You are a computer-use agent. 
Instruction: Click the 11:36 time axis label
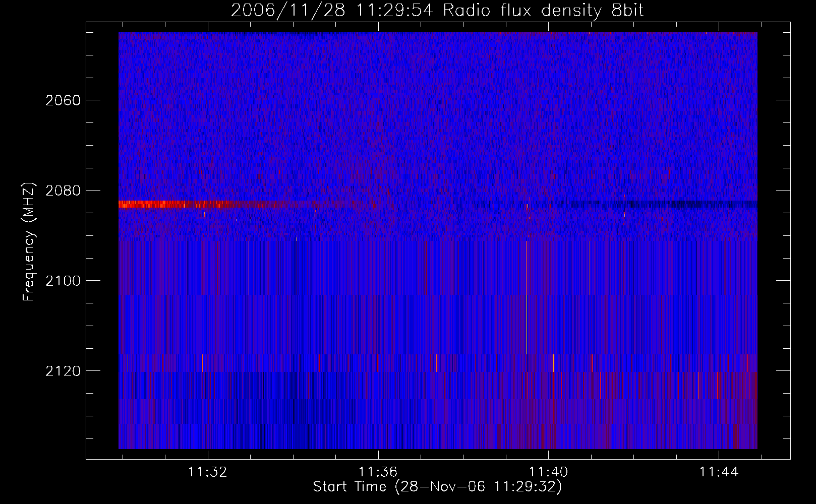click(x=378, y=472)
